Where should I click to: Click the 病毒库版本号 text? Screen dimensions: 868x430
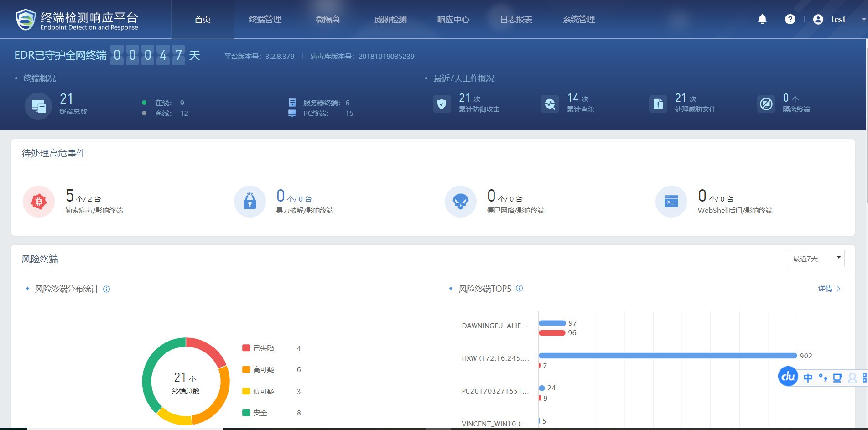[x=362, y=56]
